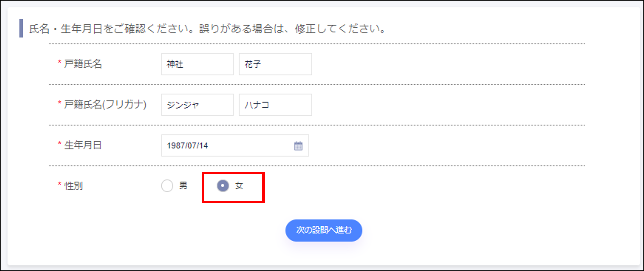Select the 男 radio button
Image resolution: width=644 pixels, height=271 pixels.
167,186
